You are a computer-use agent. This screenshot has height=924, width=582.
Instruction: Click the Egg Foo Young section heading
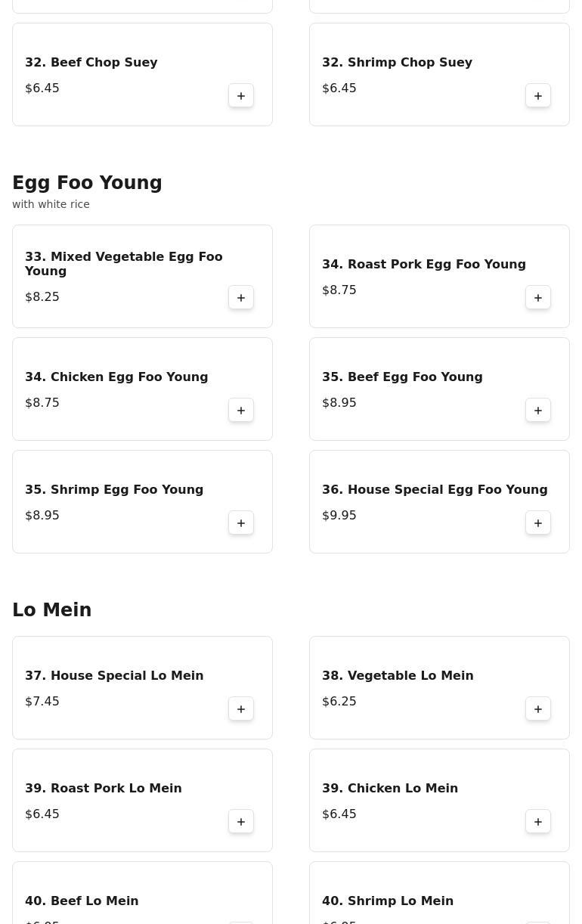(x=87, y=183)
